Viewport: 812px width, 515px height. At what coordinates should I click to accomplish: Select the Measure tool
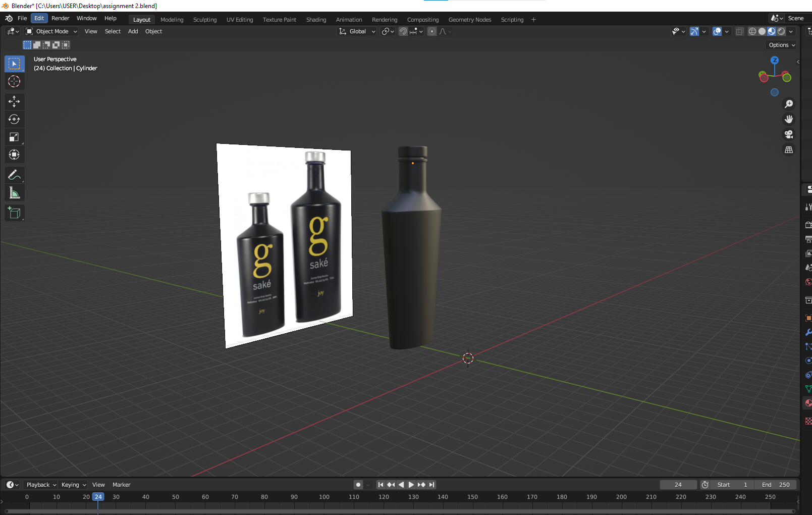point(14,193)
